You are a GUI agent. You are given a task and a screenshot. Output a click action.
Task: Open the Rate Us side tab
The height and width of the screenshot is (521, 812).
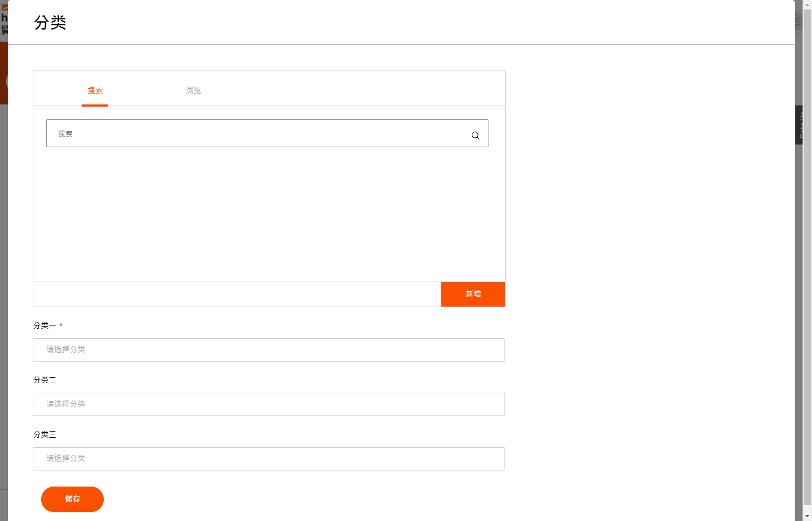[799, 125]
